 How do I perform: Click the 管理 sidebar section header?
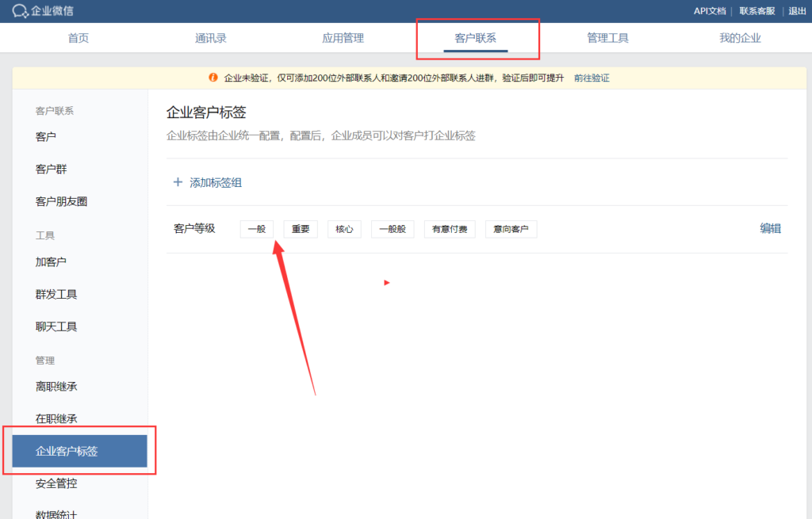click(44, 361)
